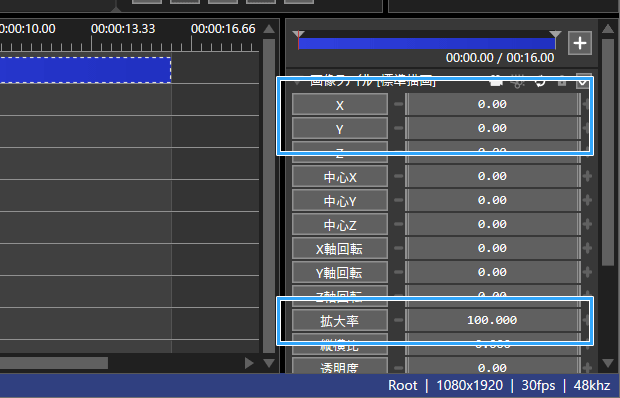Click the plus icon beside Y軸回転 value
This screenshot has width=620, height=398.
tap(587, 272)
